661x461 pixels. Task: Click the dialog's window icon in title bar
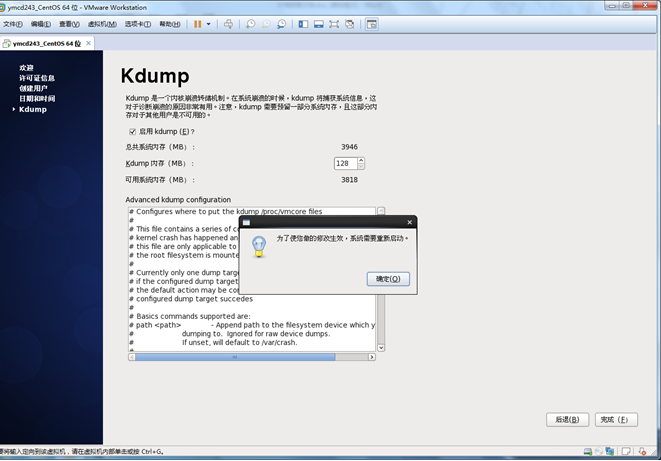coord(246,222)
